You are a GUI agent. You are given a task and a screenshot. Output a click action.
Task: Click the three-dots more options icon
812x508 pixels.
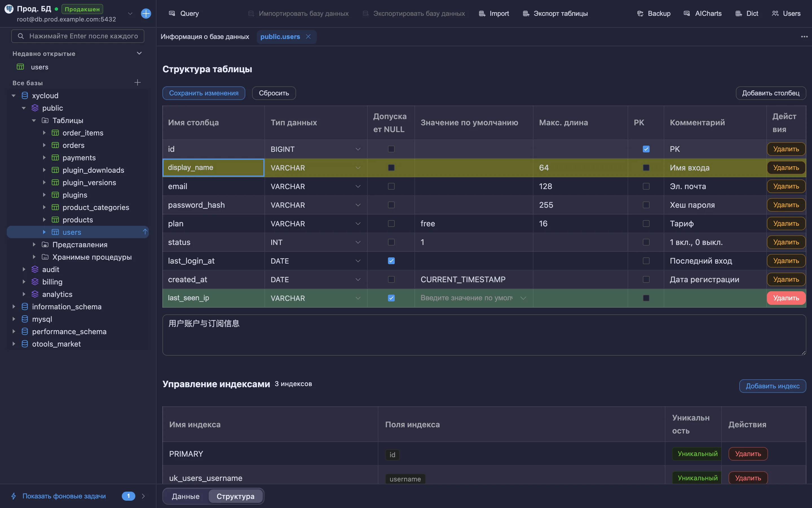(x=804, y=37)
